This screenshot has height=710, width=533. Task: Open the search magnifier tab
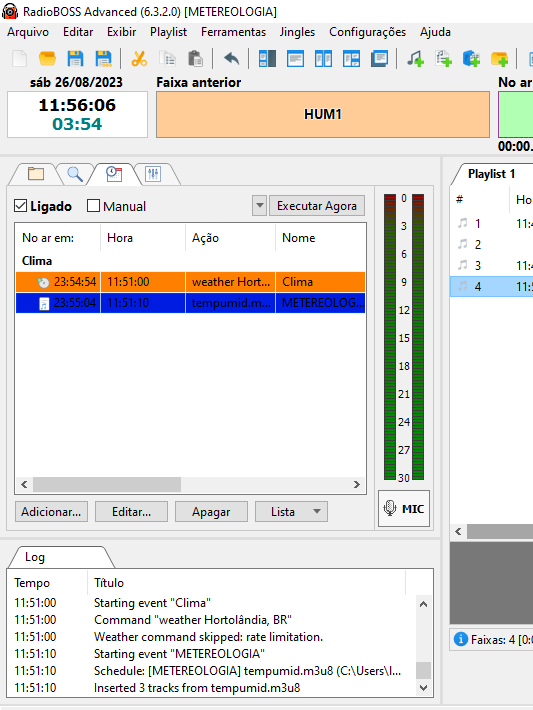tap(75, 174)
